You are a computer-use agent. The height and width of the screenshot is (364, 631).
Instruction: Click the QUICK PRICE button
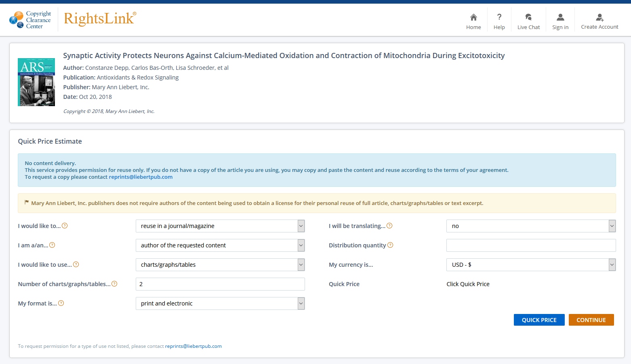(539, 320)
